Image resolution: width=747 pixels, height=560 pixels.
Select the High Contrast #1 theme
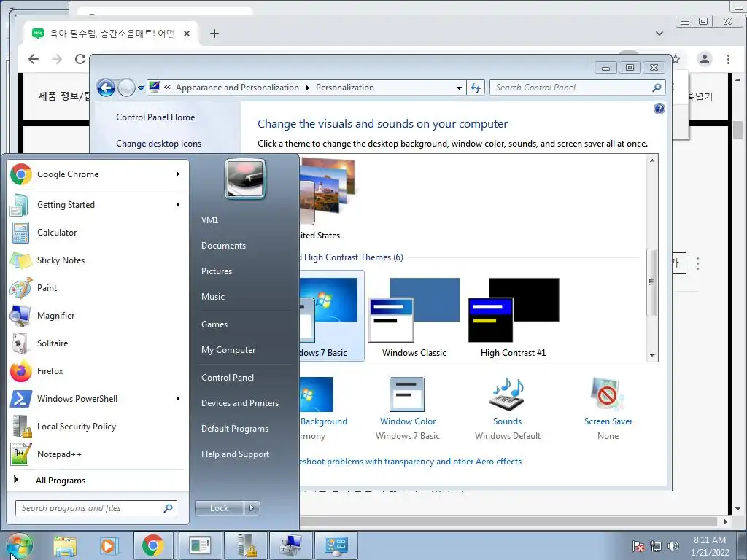pyautogui.click(x=513, y=317)
